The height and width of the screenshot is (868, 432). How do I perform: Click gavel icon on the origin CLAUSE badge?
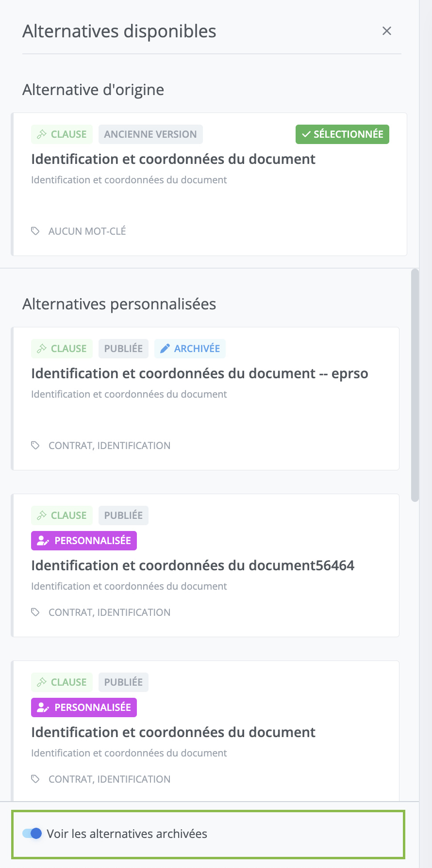tap(42, 134)
